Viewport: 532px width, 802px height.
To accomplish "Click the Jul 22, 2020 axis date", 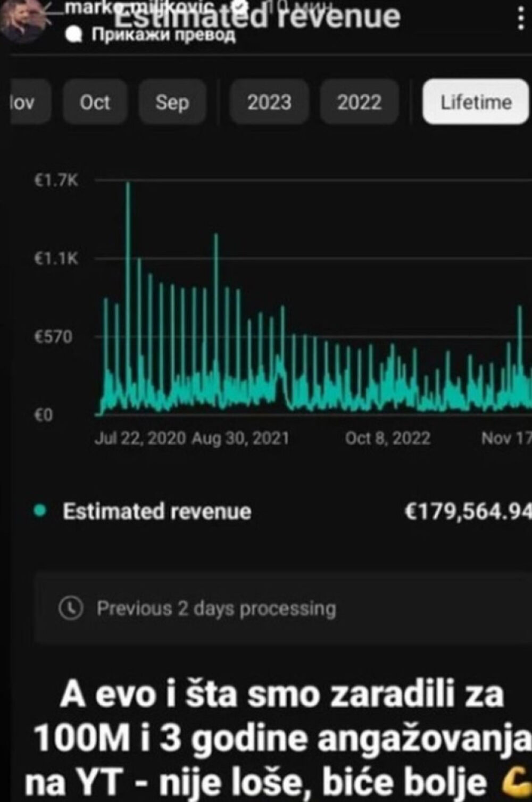I will [140, 438].
